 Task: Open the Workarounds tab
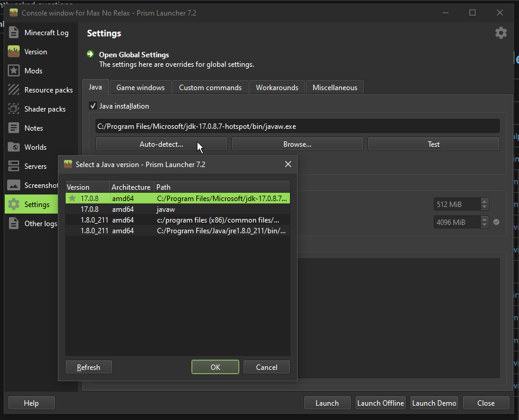[x=277, y=87]
